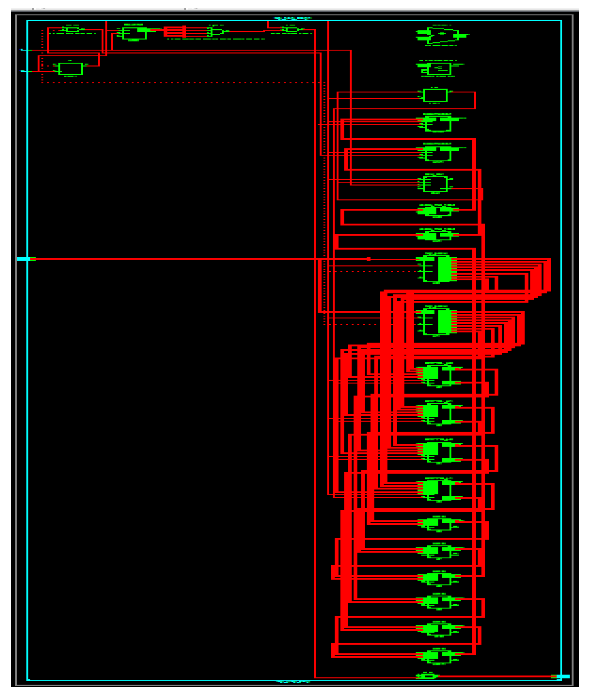Select the small buffer right of the AND gate
Image resolution: width=590 pixels, height=700 pixels.
[292, 30]
